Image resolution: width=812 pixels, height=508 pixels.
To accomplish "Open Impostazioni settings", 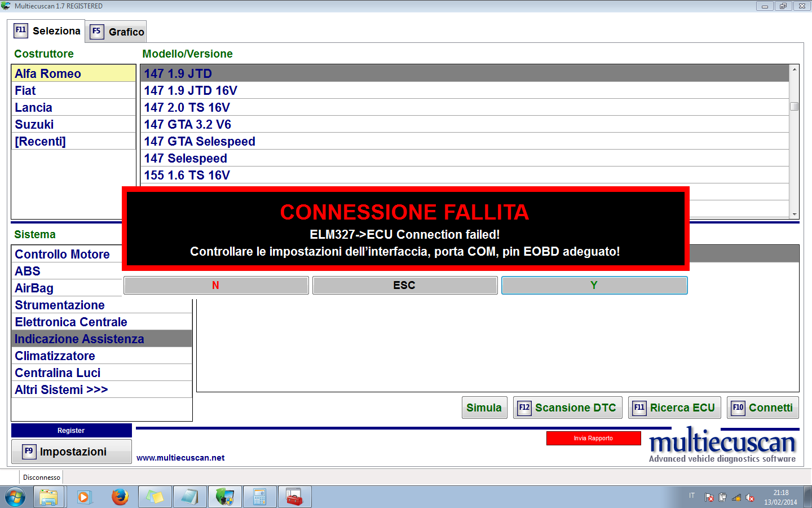I will (x=72, y=452).
